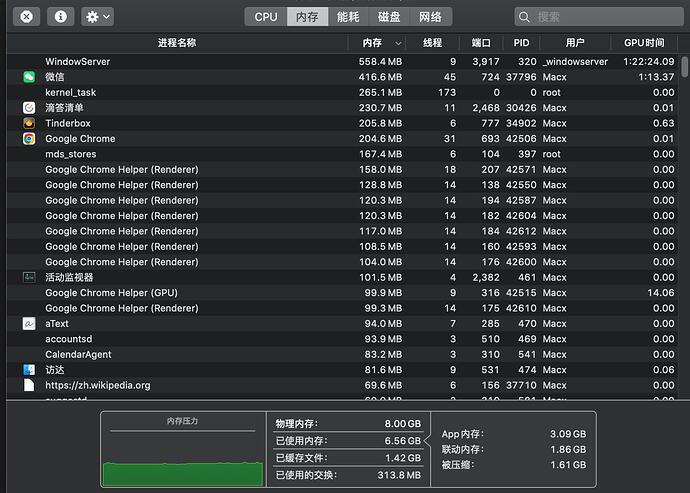Select Google Chrome Helper (GPU) row
690x493 pixels.
coord(342,293)
